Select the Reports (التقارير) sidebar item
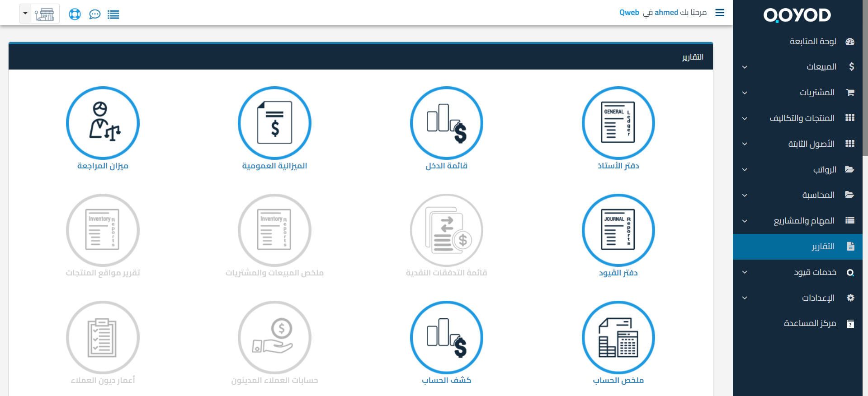 [798, 247]
